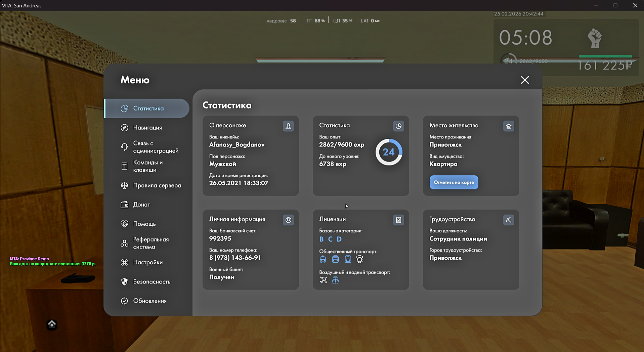Click the account icon in Личная информация card
The height and width of the screenshot is (352, 644).
(x=288, y=220)
